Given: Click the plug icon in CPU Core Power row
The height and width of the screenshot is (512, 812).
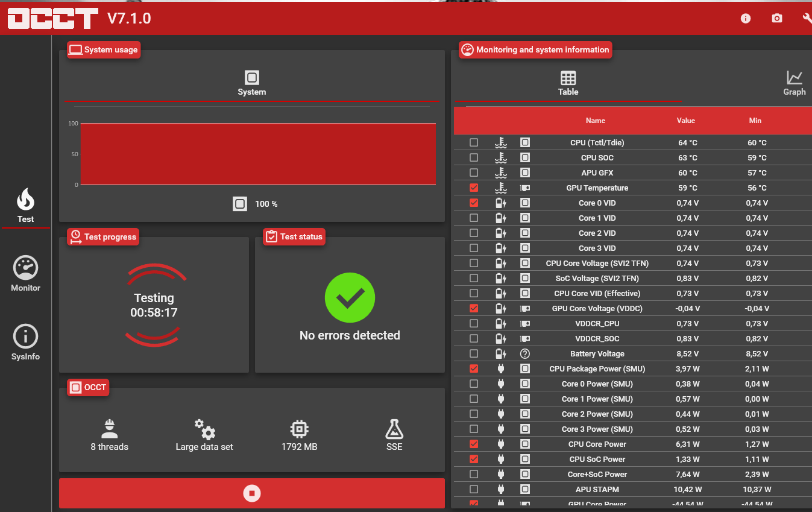Looking at the screenshot, I should pyautogui.click(x=500, y=444).
